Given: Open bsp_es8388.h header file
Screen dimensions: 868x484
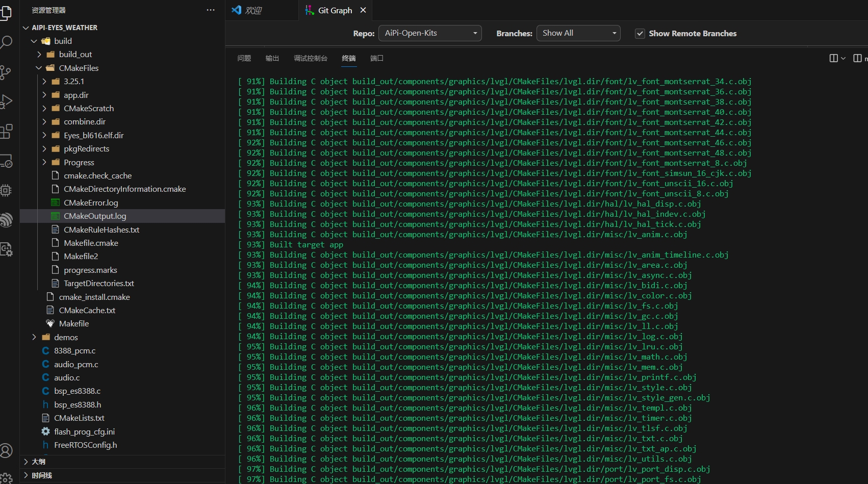Looking at the screenshot, I should [122, 404].
